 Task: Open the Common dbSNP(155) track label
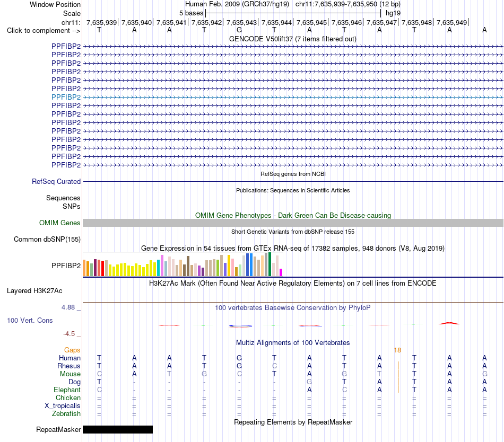pyautogui.click(x=47, y=239)
